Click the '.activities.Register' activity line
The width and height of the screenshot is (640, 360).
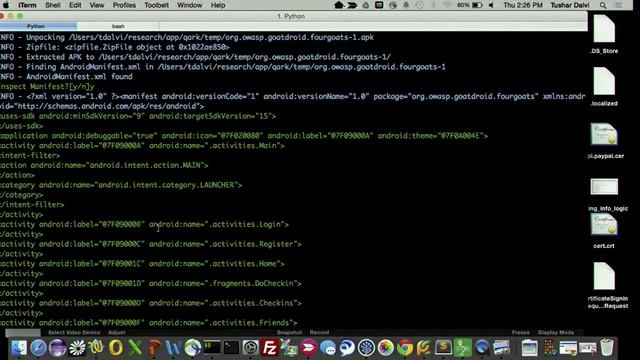(151, 244)
